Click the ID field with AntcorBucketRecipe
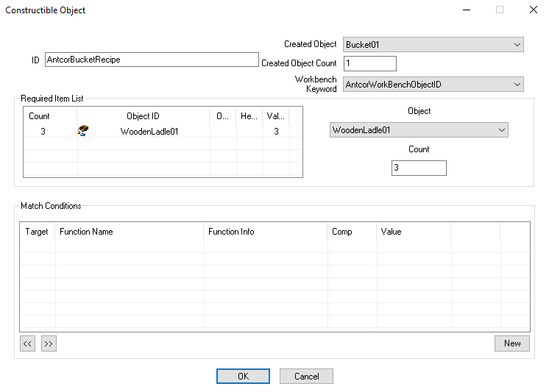Screen dimensions: 549x392 point(152,60)
